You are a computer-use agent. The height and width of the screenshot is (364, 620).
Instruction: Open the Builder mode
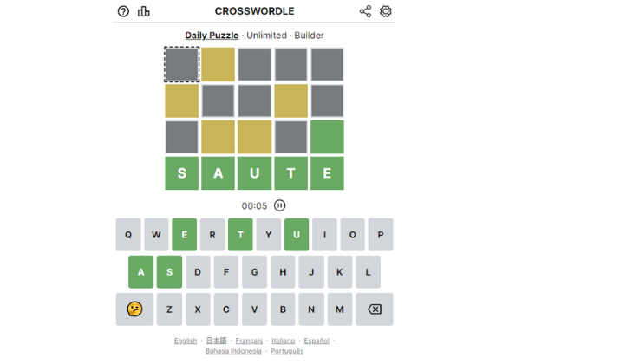click(x=309, y=36)
